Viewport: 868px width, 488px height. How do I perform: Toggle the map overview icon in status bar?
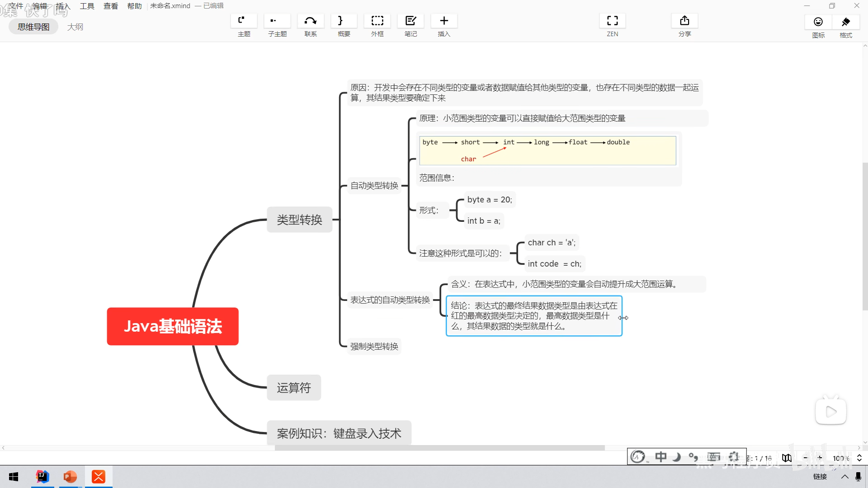tap(787, 458)
